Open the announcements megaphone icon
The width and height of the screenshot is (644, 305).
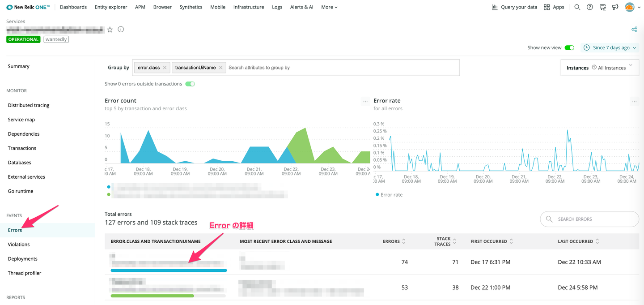615,7
